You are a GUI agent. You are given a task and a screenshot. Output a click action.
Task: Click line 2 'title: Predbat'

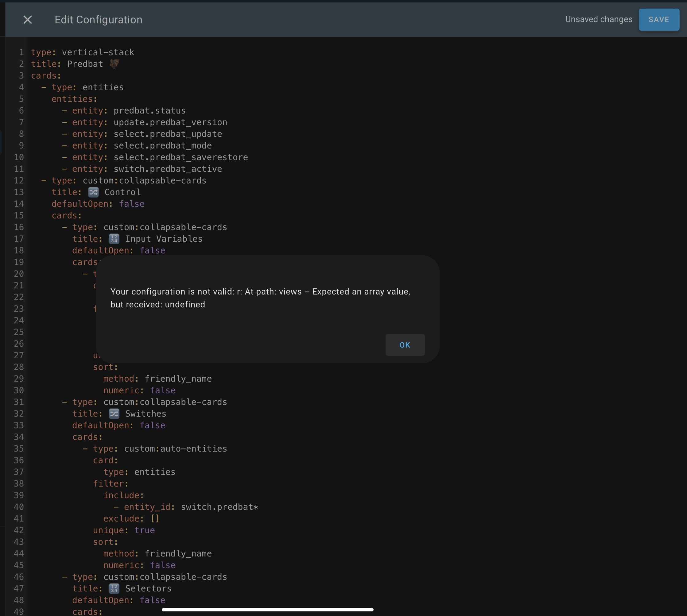click(x=67, y=64)
